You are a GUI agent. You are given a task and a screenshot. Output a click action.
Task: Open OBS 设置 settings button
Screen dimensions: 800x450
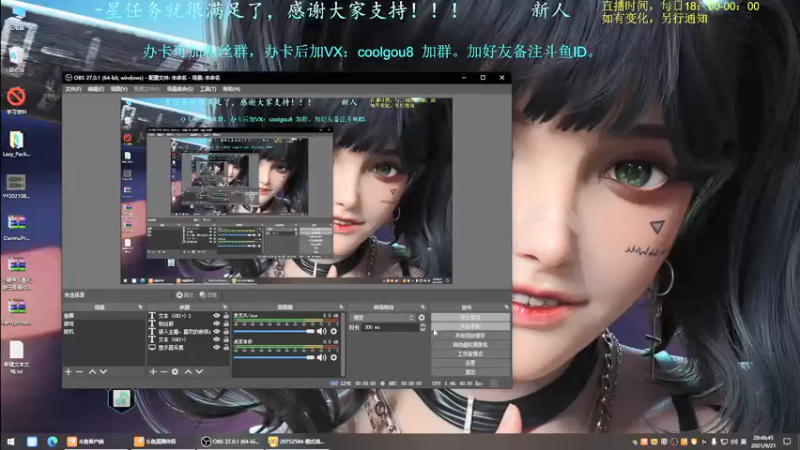coord(470,363)
